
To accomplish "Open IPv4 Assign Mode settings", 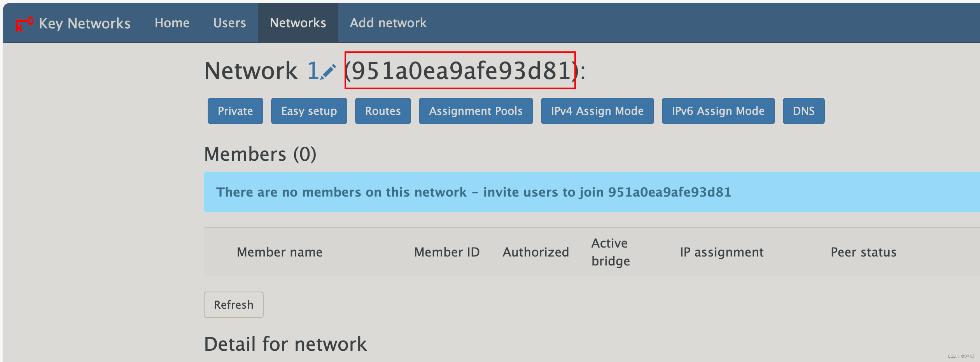I will (597, 111).
